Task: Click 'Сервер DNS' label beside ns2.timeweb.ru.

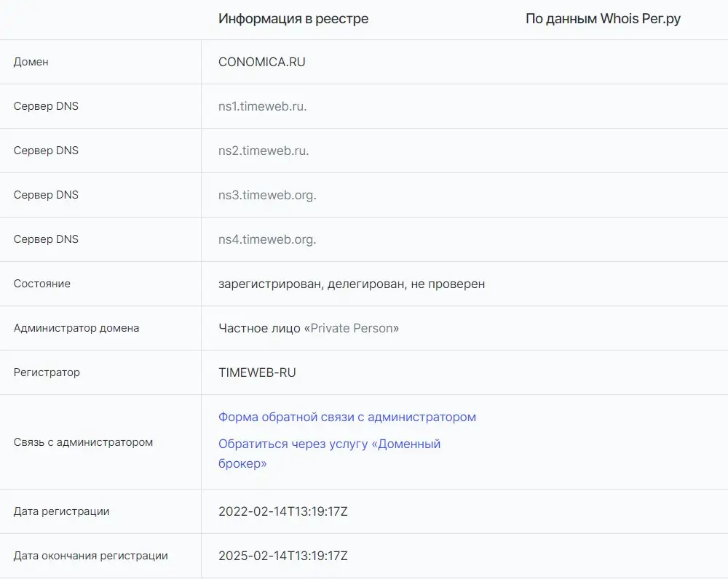Action: [x=46, y=151]
